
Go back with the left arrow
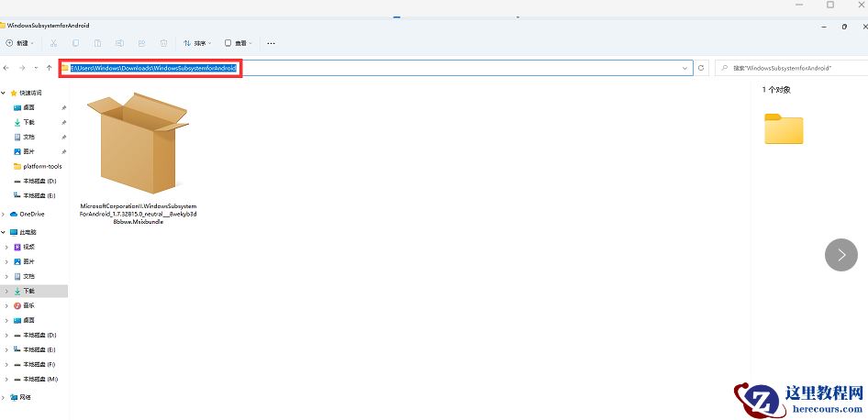click(x=6, y=68)
